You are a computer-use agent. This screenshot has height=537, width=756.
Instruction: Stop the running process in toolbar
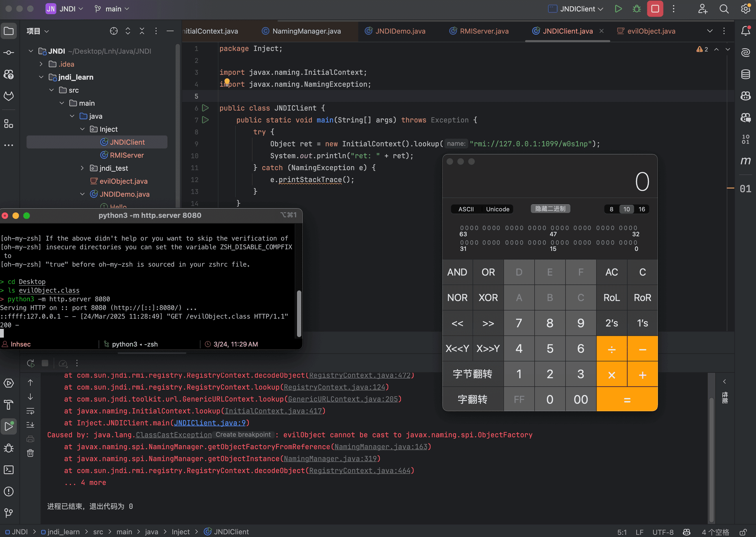[x=655, y=9]
